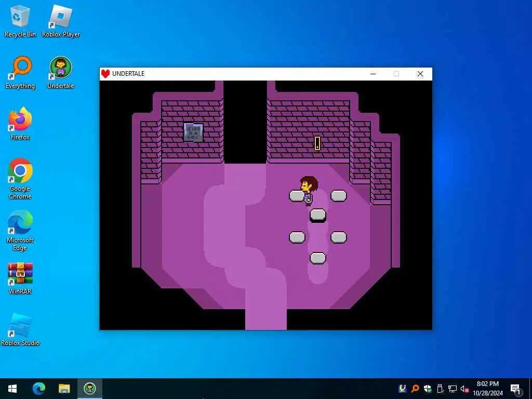The height and width of the screenshot is (399, 532).
Task: Select the Roblox Studio desktop shortcut
Action: click(x=20, y=329)
